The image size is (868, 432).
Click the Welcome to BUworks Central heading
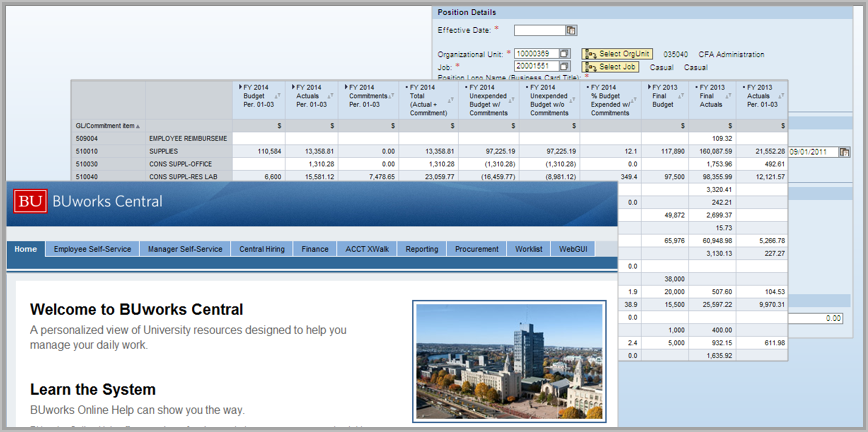(136, 309)
